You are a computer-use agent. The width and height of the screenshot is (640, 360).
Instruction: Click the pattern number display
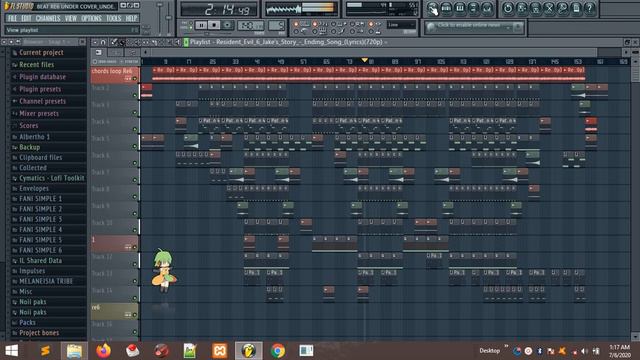pyautogui.click(x=277, y=26)
